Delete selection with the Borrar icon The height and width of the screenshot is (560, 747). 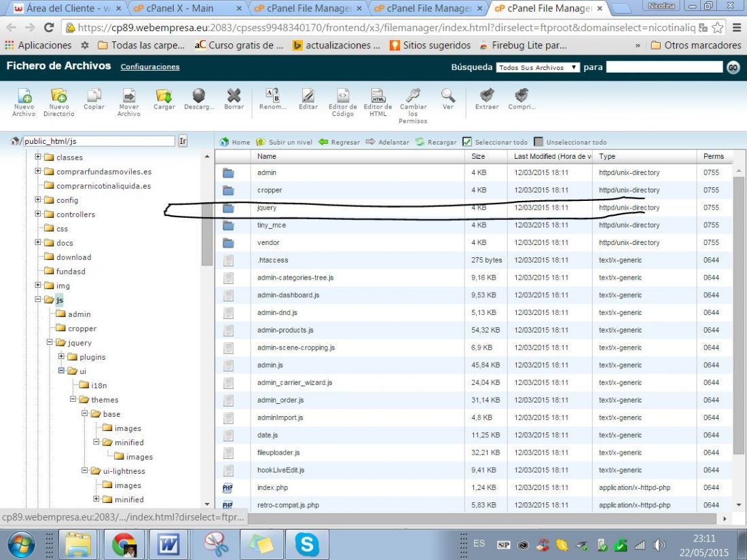[234, 99]
